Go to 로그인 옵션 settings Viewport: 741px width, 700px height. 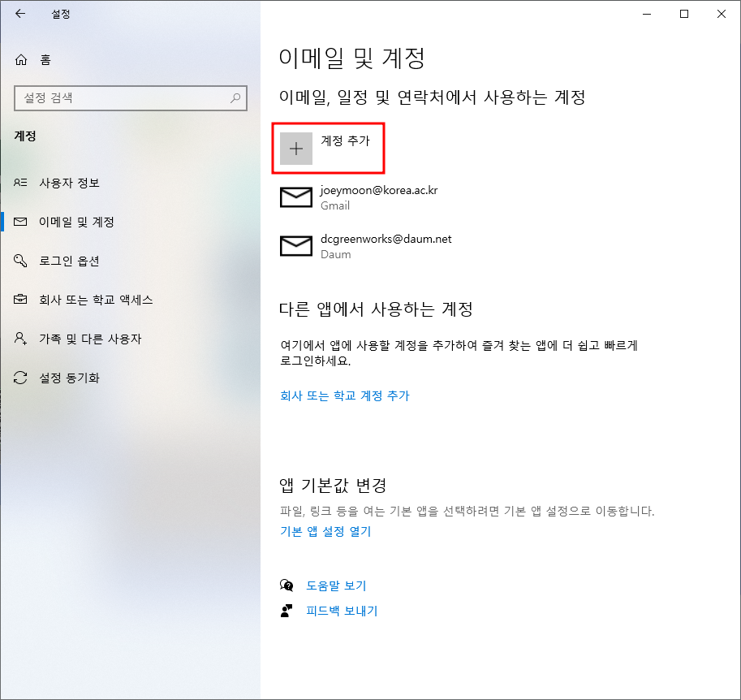[130, 261]
